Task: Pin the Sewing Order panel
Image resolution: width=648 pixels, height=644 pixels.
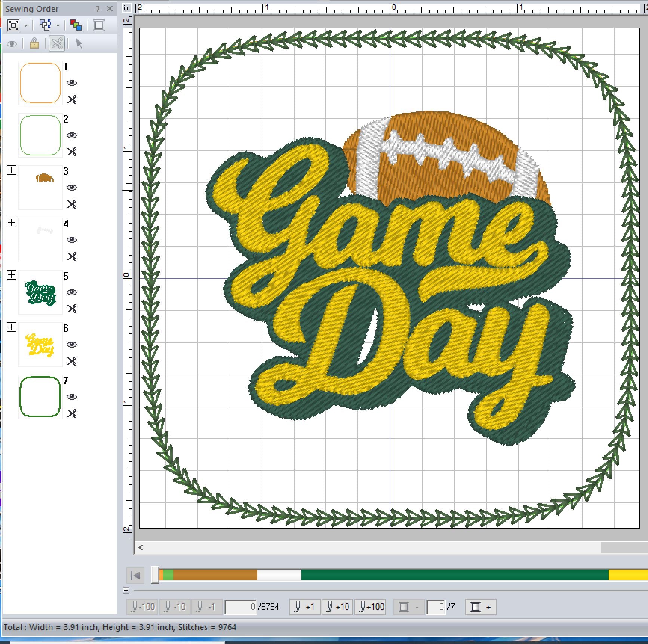Action: (x=98, y=9)
